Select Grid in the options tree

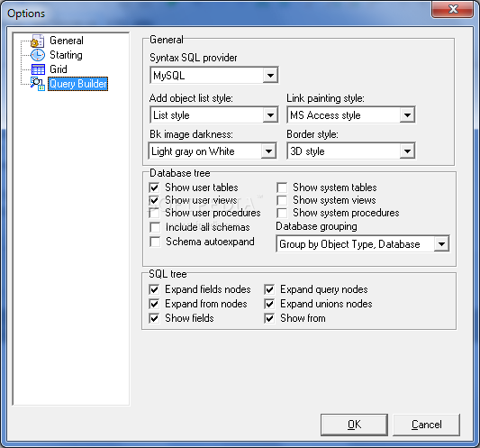pos(59,69)
